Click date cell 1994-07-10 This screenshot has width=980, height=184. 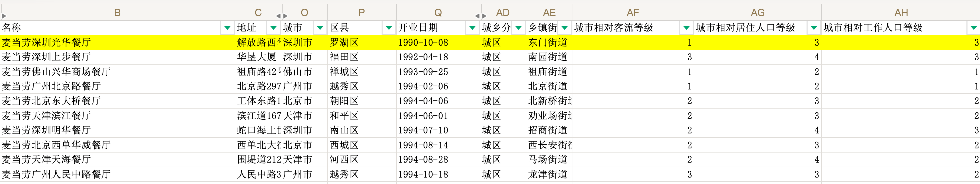438,130
